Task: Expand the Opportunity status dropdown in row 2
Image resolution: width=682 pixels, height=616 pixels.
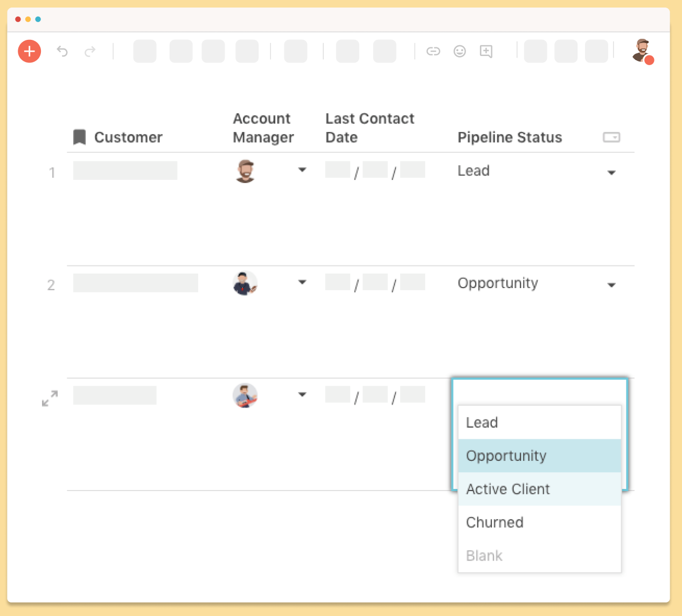Action: pos(611,285)
